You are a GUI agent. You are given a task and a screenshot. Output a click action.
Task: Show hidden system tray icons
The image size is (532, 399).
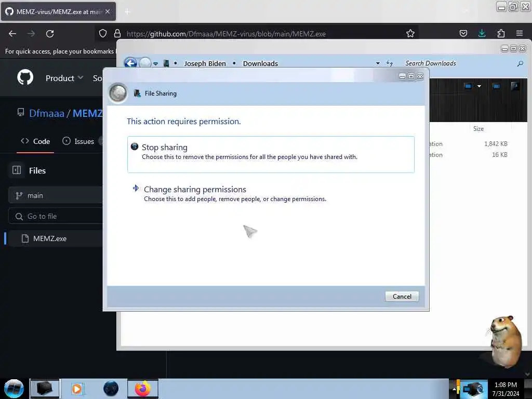454,389
